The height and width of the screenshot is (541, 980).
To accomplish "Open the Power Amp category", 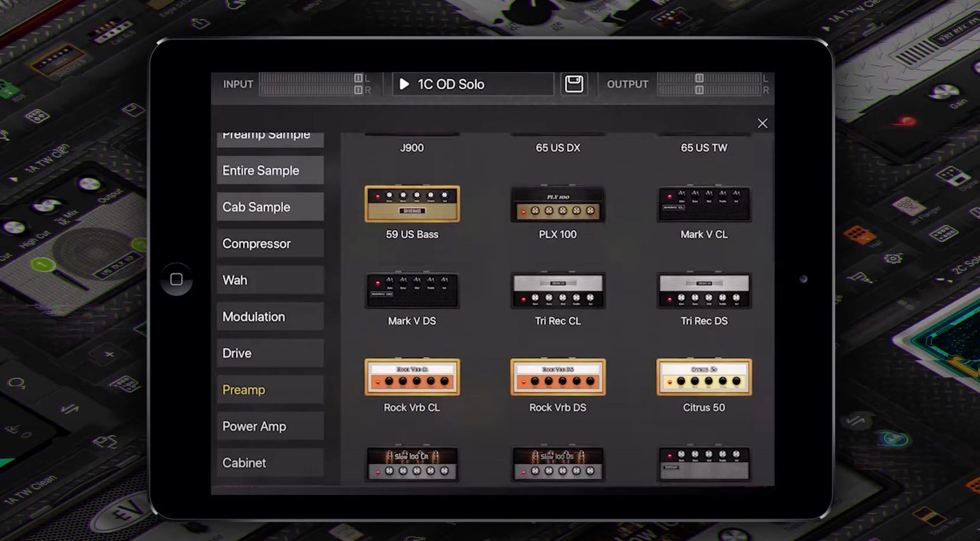I will click(270, 426).
